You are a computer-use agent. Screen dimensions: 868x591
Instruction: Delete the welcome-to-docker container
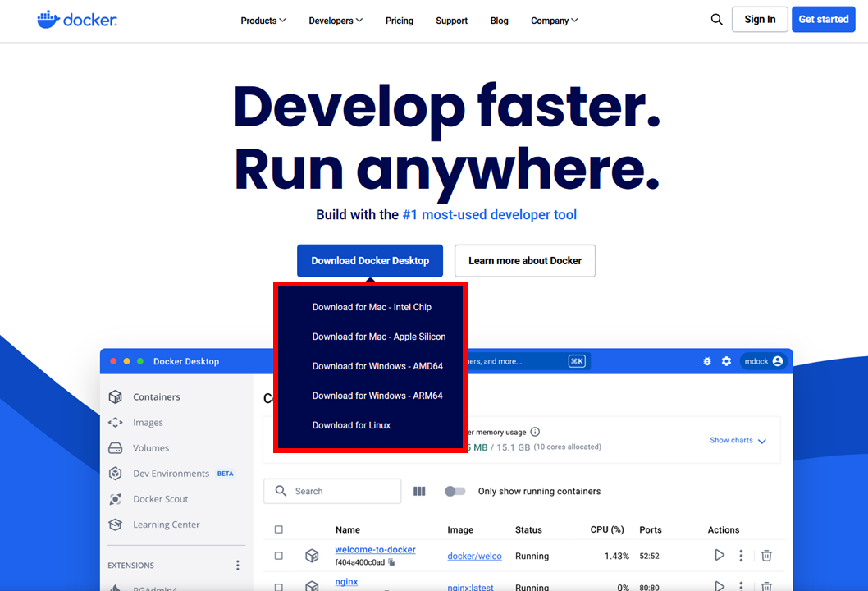(766, 555)
